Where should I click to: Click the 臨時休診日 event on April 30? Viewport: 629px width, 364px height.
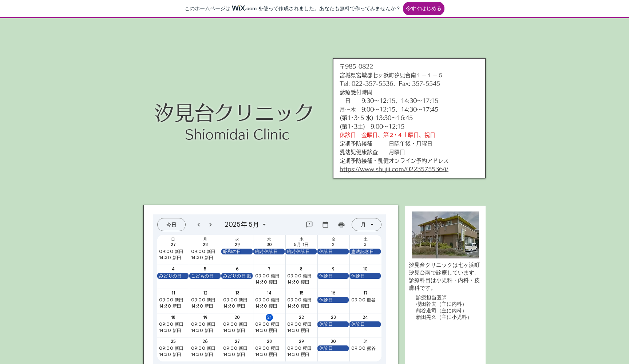tap(269, 251)
